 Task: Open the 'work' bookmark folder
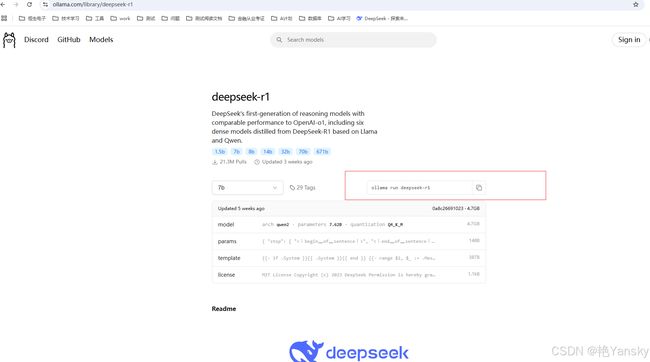pyautogui.click(x=120, y=18)
